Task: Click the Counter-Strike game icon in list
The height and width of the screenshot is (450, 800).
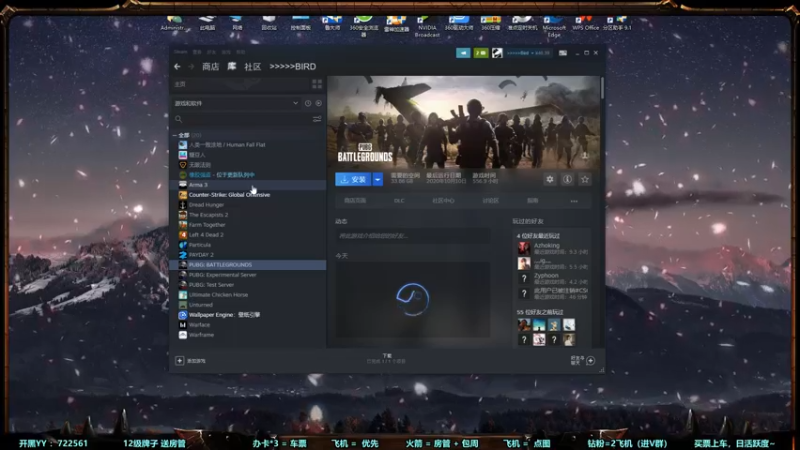Action: click(183, 194)
